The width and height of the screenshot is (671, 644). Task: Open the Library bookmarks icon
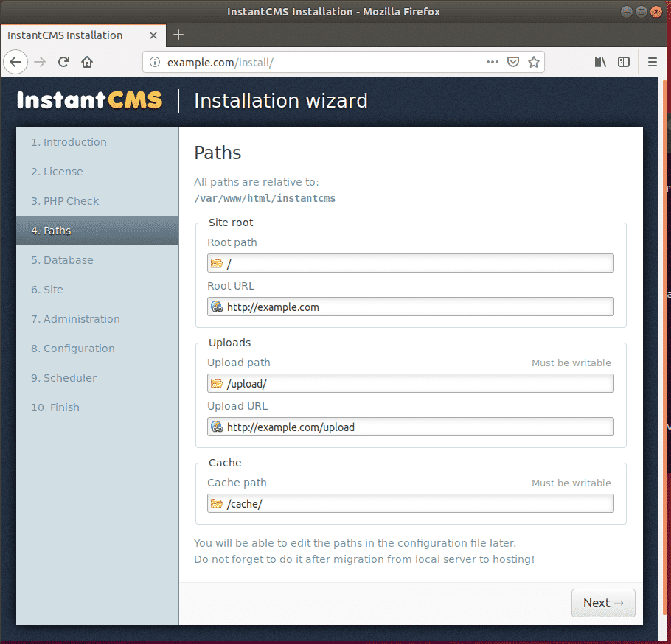(600, 62)
